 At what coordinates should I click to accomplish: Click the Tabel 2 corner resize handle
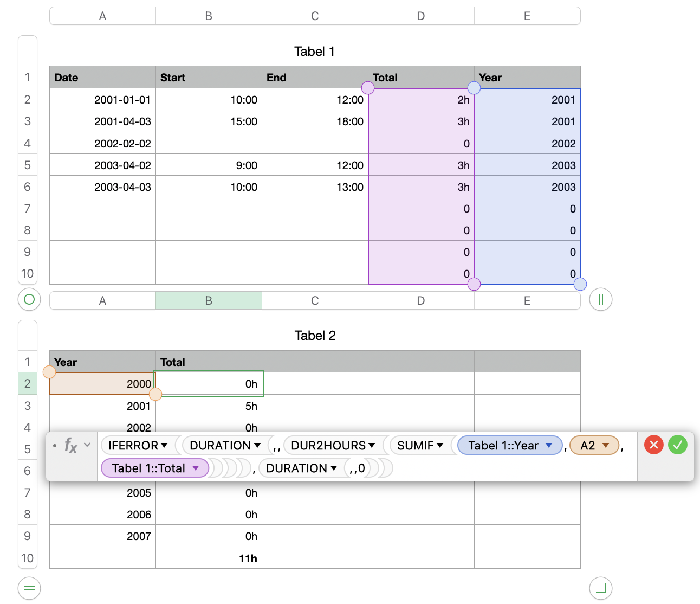pyautogui.click(x=601, y=588)
